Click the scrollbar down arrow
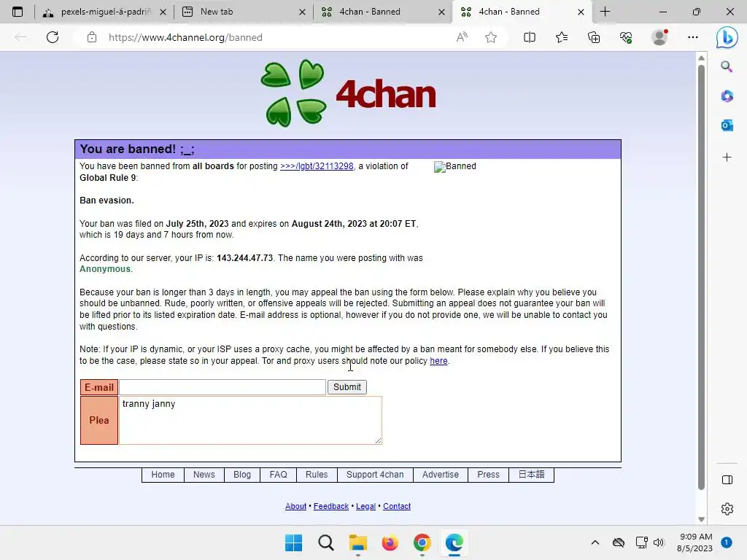The image size is (747, 560). click(x=701, y=519)
